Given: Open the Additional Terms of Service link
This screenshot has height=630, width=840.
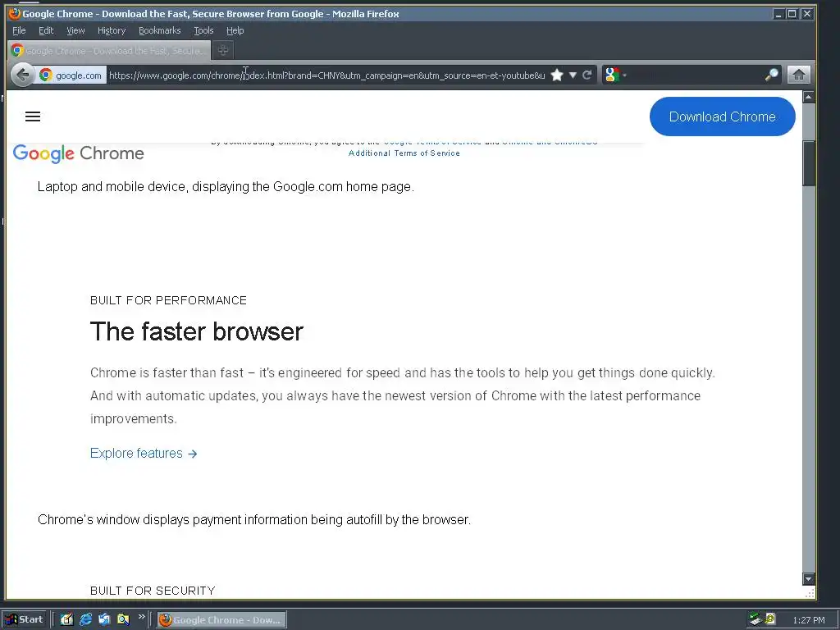Looking at the screenshot, I should pyautogui.click(x=404, y=153).
